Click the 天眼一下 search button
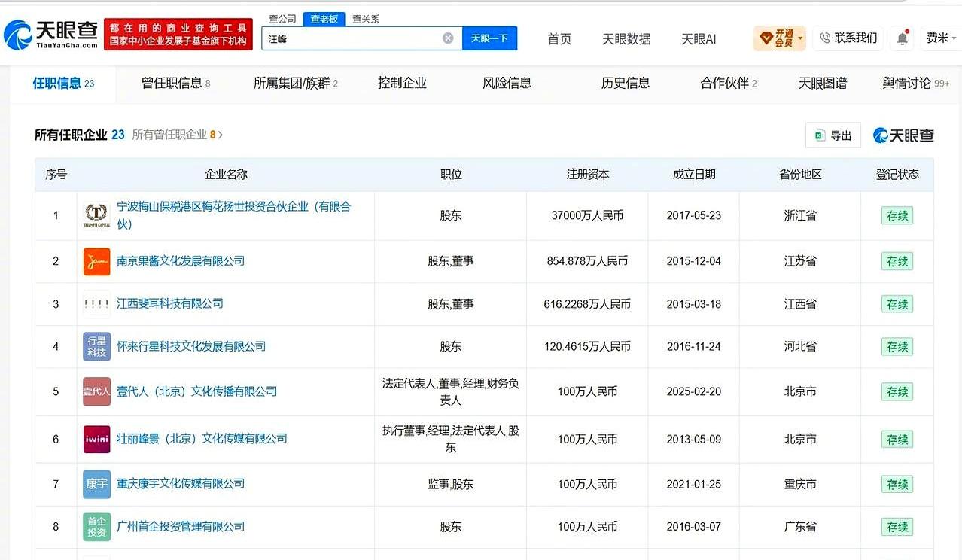The height and width of the screenshot is (560, 962). pyautogui.click(x=489, y=38)
